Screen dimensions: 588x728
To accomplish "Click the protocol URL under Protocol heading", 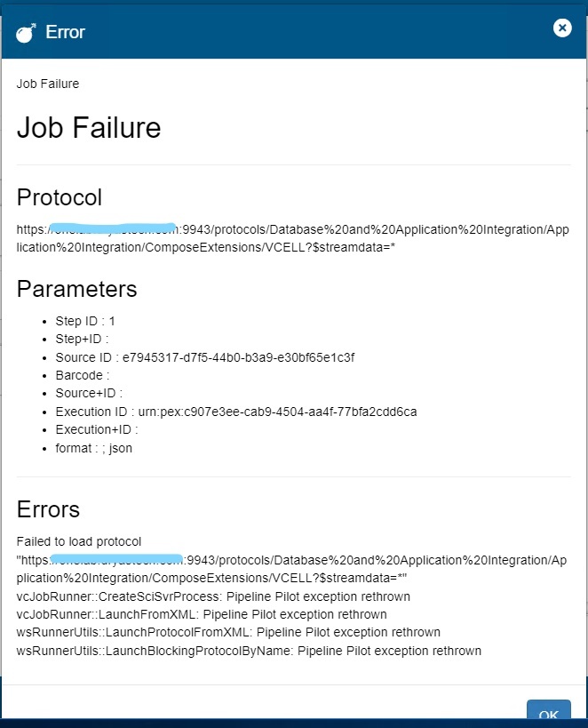I will point(292,238).
